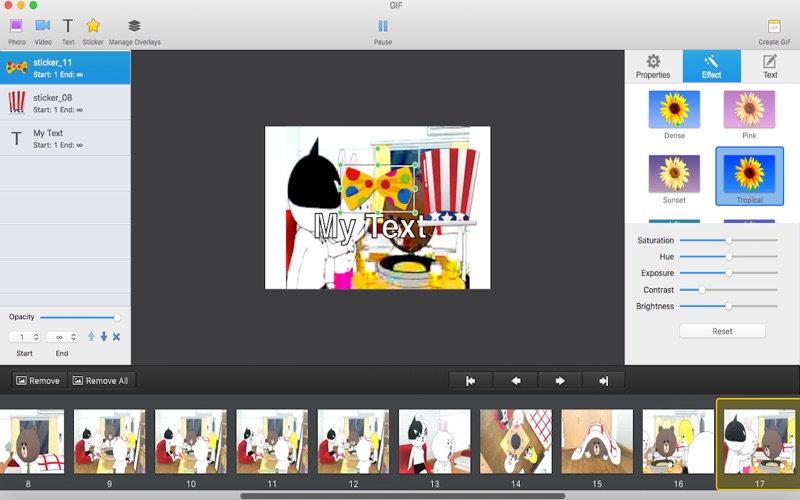Select frame 11 thumbnail
The height and width of the screenshot is (500, 800).
pyautogui.click(x=272, y=441)
